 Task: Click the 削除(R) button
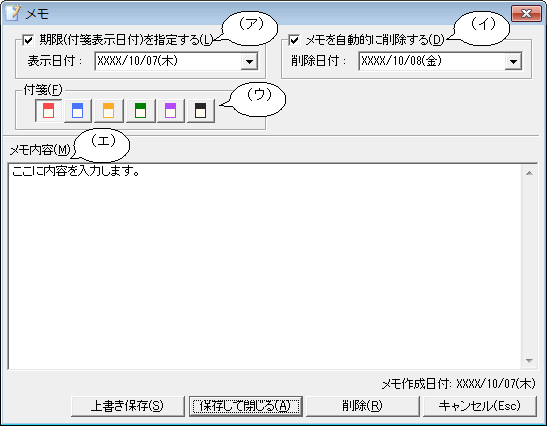click(x=362, y=406)
